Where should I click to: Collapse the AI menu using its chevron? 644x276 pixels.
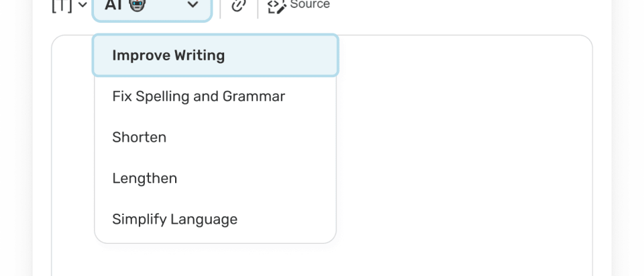pos(193,5)
